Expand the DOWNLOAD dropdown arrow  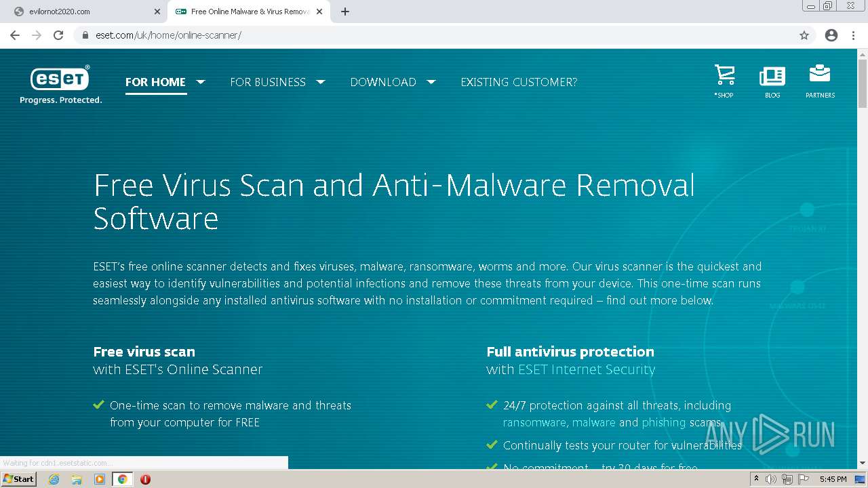point(431,82)
